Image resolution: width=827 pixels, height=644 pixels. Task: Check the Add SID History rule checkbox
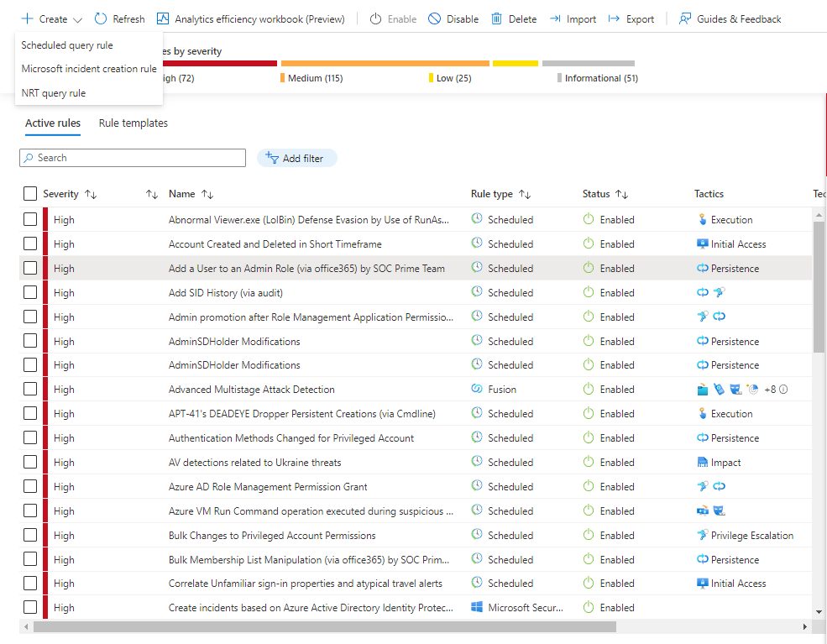(30, 292)
